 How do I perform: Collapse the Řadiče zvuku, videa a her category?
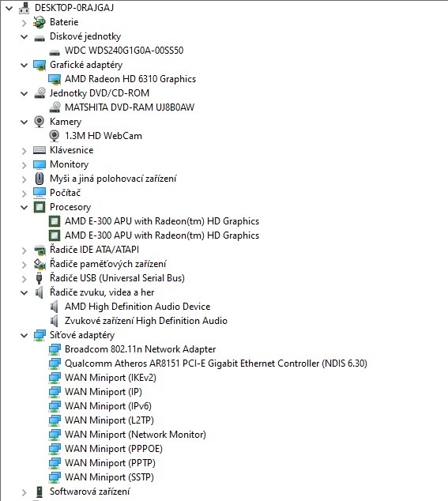pos(24,292)
